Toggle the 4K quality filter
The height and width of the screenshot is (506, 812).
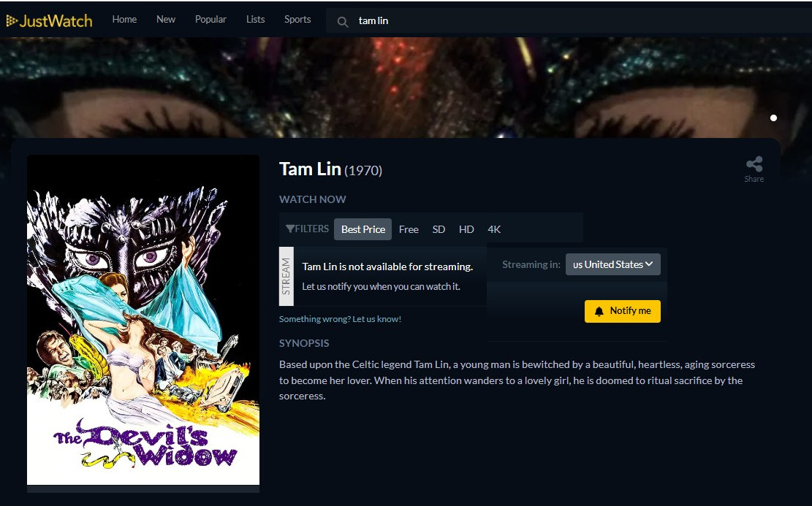[494, 229]
